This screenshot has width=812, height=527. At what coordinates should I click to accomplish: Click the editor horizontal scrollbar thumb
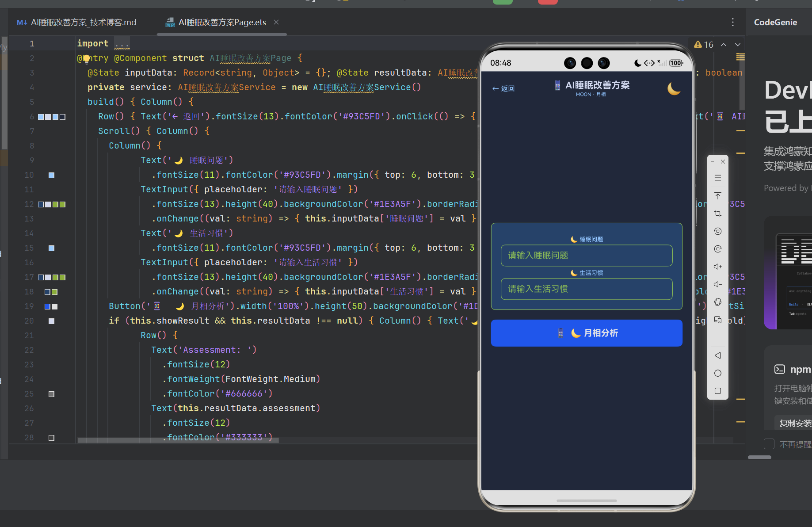coord(178,440)
